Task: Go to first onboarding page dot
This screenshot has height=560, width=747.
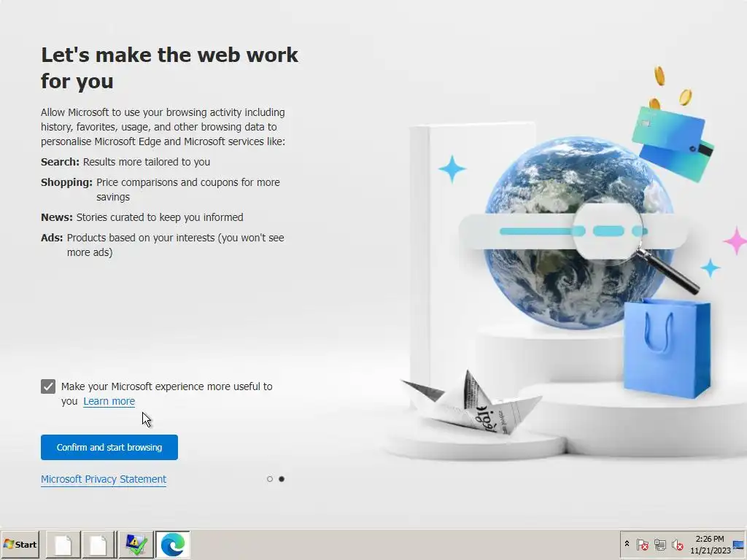Action: pyautogui.click(x=270, y=479)
